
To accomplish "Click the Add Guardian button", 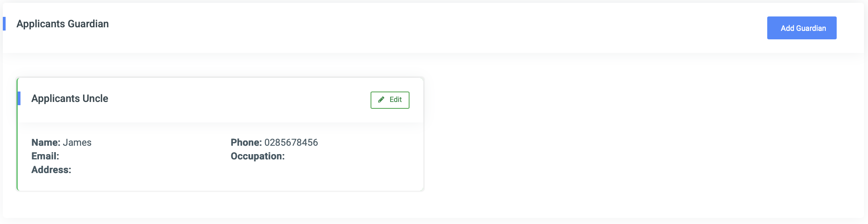I will pyautogui.click(x=802, y=28).
